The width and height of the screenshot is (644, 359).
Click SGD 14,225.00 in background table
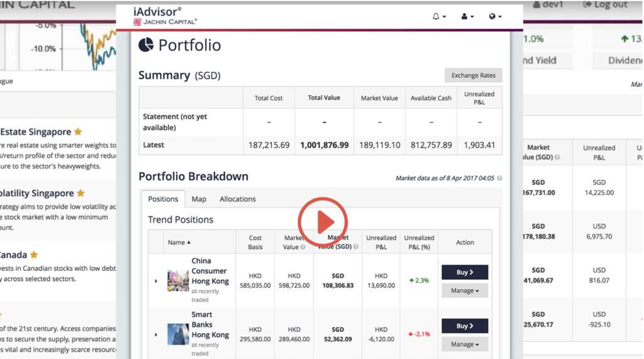tap(599, 187)
